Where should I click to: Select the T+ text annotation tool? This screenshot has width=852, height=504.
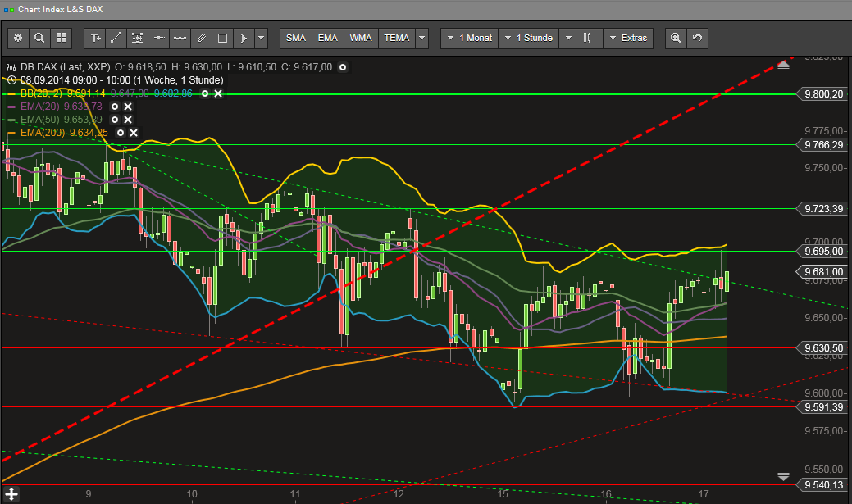93,38
